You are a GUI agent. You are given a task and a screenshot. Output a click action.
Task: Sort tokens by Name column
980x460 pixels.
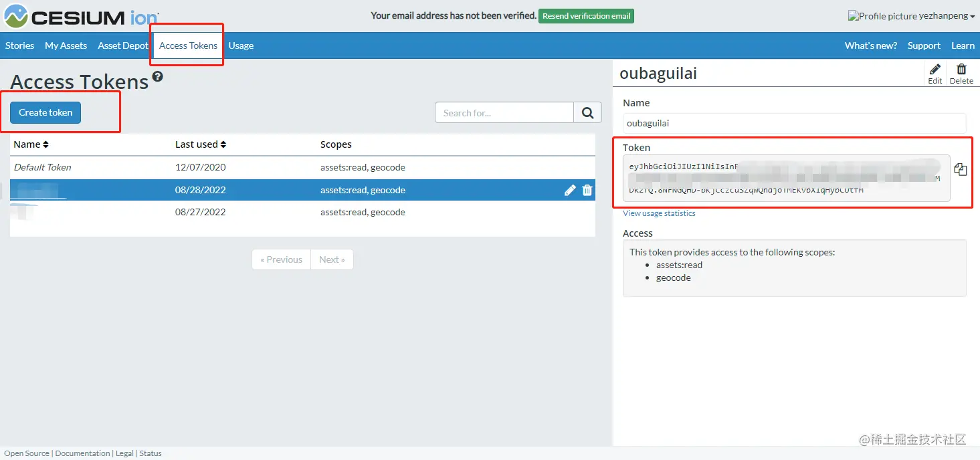[31, 144]
